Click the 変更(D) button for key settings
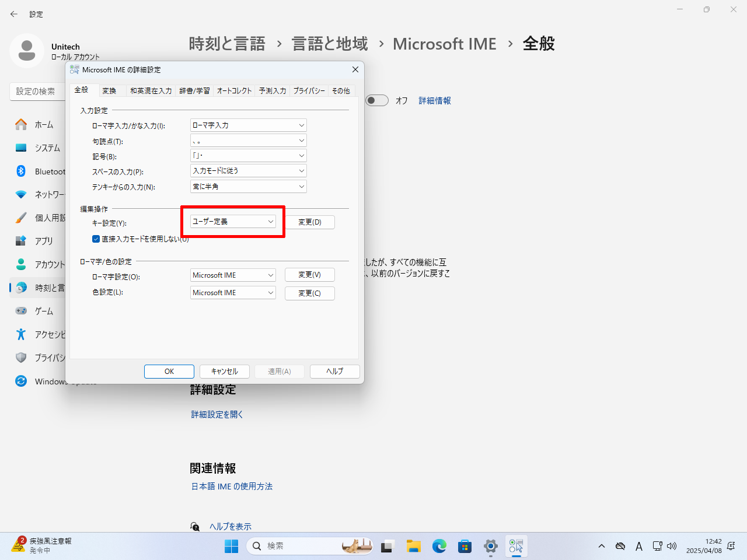 310,222
